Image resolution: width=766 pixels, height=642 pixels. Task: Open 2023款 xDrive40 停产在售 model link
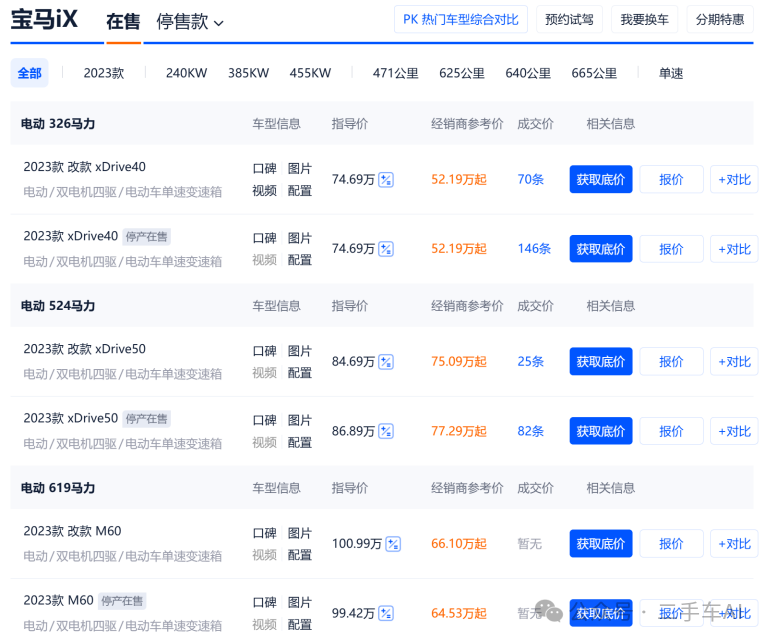coord(71,236)
